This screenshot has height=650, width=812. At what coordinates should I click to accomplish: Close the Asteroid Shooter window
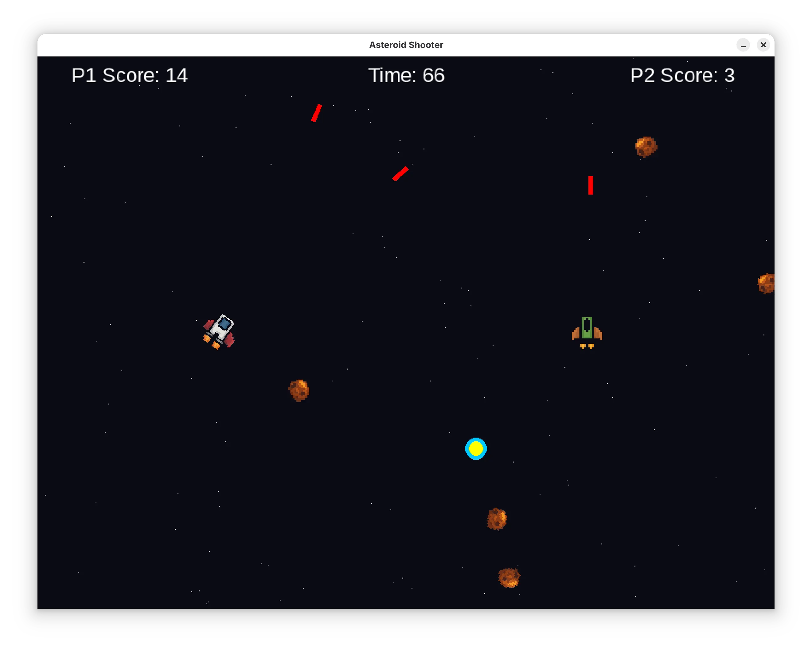763,45
